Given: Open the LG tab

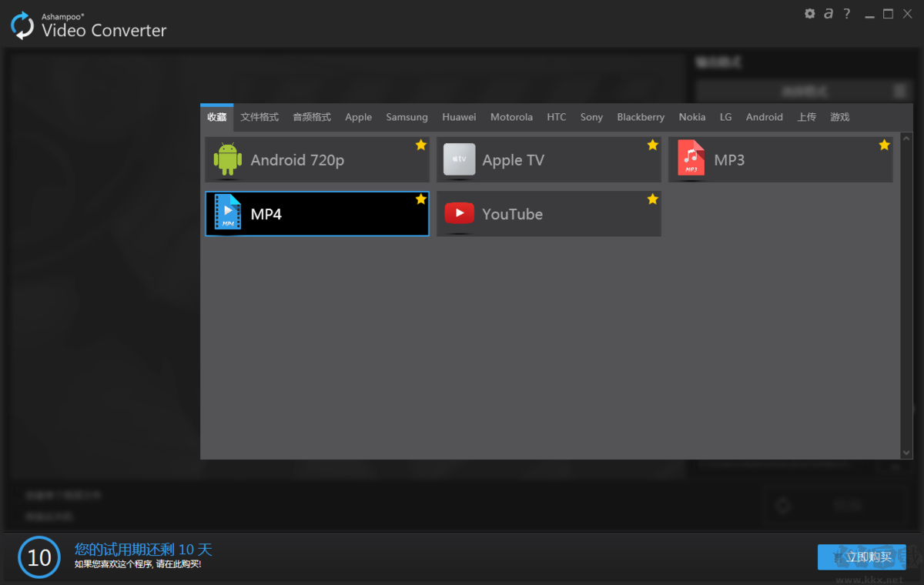Looking at the screenshot, I should (726, 117).
